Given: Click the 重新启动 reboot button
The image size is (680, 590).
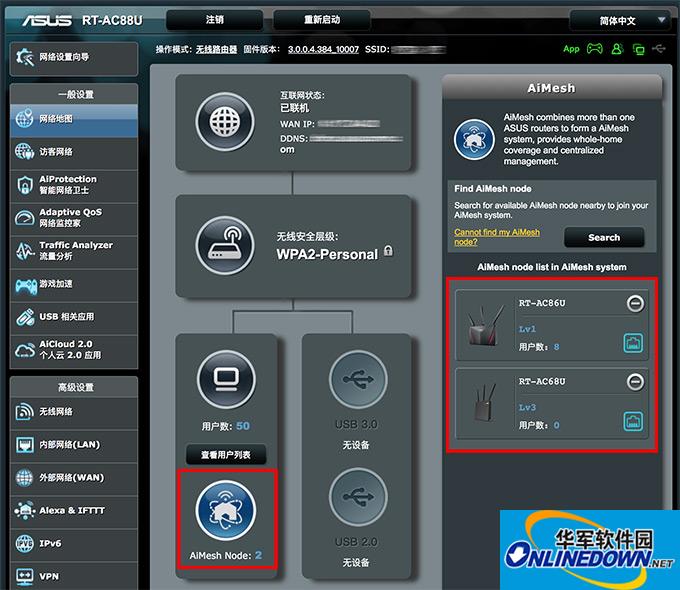Looking at the screenshot, I should [322, 20].
